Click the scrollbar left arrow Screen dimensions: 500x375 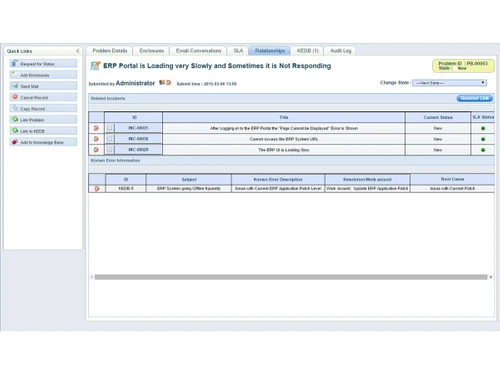click(x=92, y=277)
